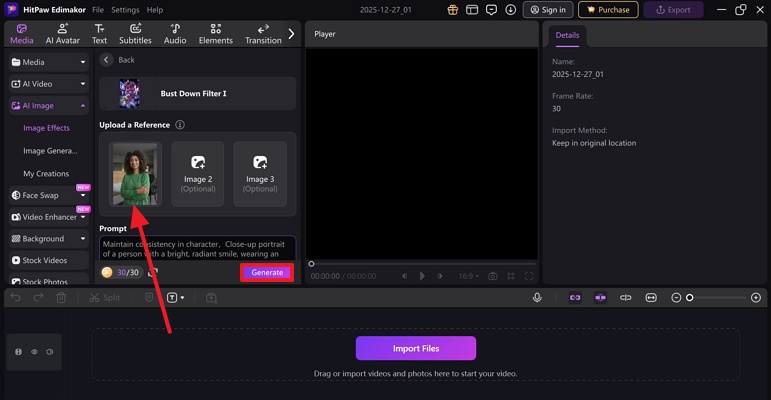Click the Generate button

(x=267, y=272)
